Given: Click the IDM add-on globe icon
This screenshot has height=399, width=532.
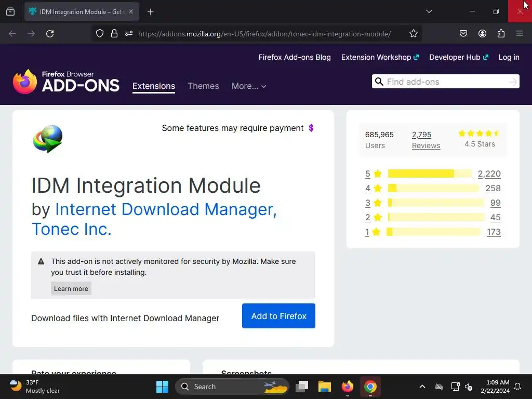Looking at the screenshot, I should coord(47,139).
